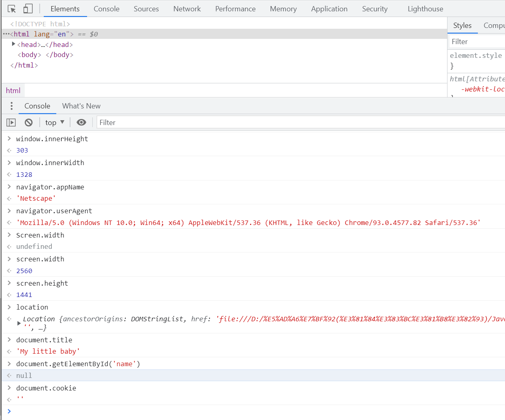Open the Application tab

[329, 9]
